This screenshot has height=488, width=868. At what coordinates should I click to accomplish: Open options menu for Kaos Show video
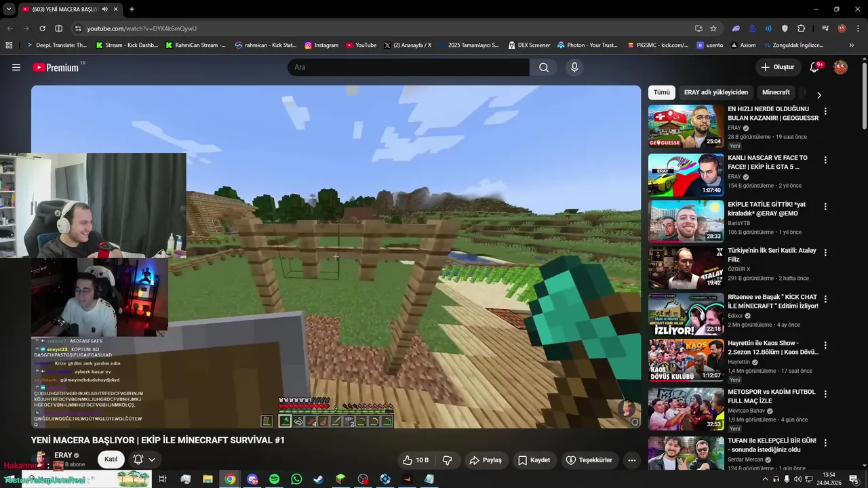[825, 345]
